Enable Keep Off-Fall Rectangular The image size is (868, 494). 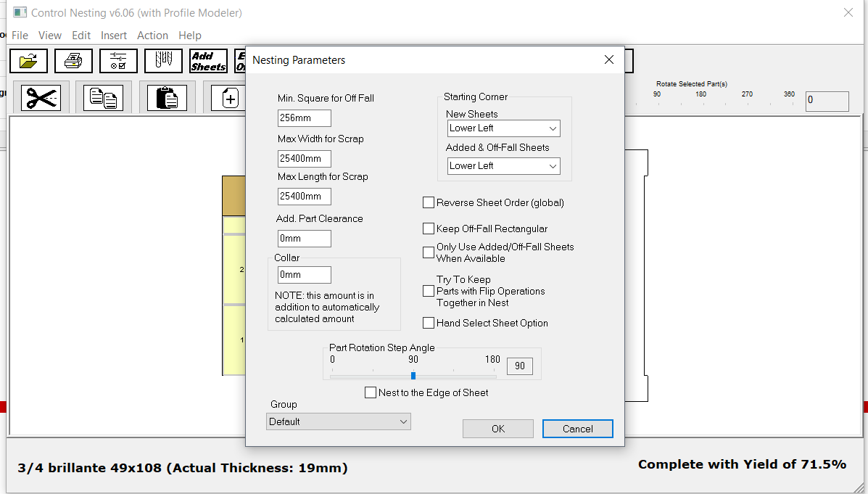tap(429, 229)
